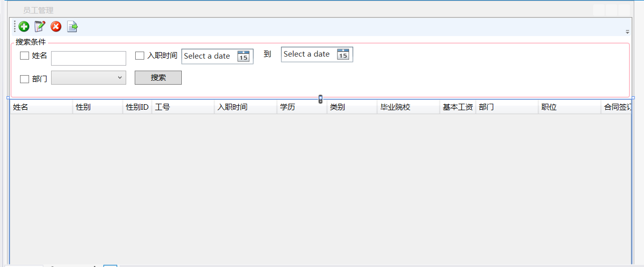Screen dimensions: 644x267
Task: Sort by 入职时间 column header
Action: pos(246,107)
